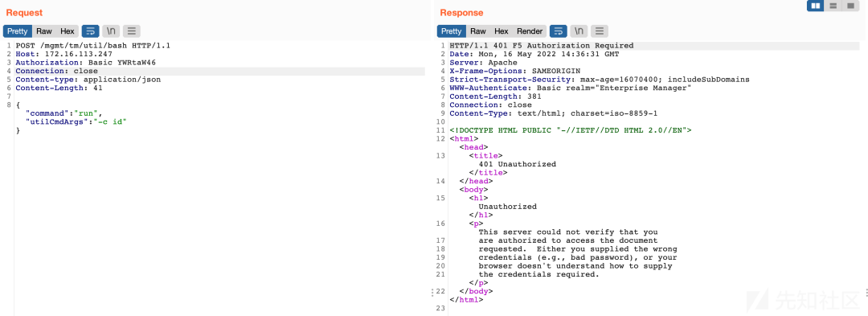Click the "the credentials required." line
The height and width of the screenshot is (316, 868).
click(x=538, y=274)
